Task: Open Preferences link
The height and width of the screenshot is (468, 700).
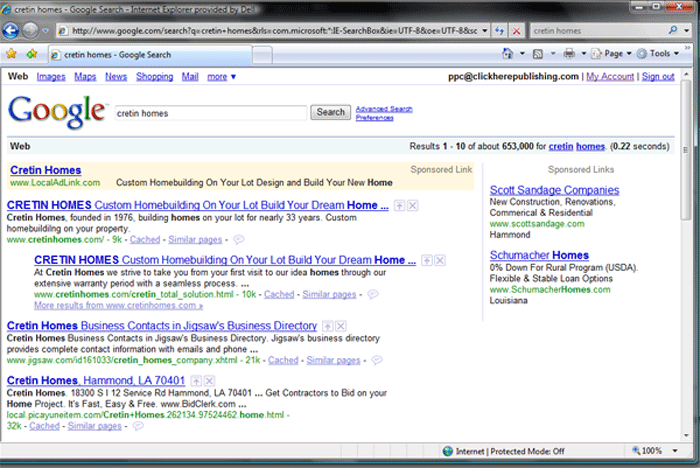Action: (374, 117)
